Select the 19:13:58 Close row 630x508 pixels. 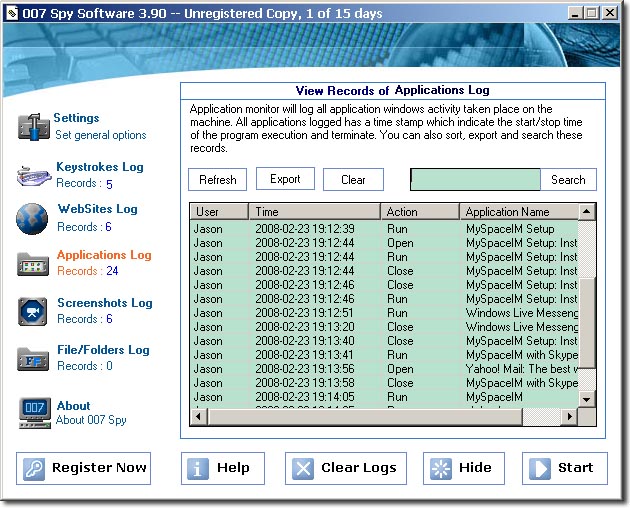click(x=384, y=383)
